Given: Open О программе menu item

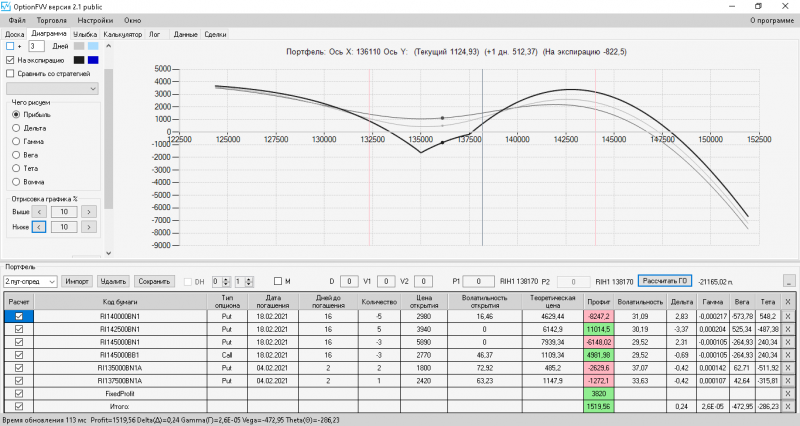Looking at the screenshot, I should point(772,20).
